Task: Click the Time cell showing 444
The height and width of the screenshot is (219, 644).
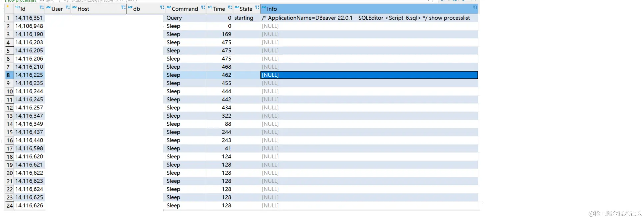Action: point(220,91)
